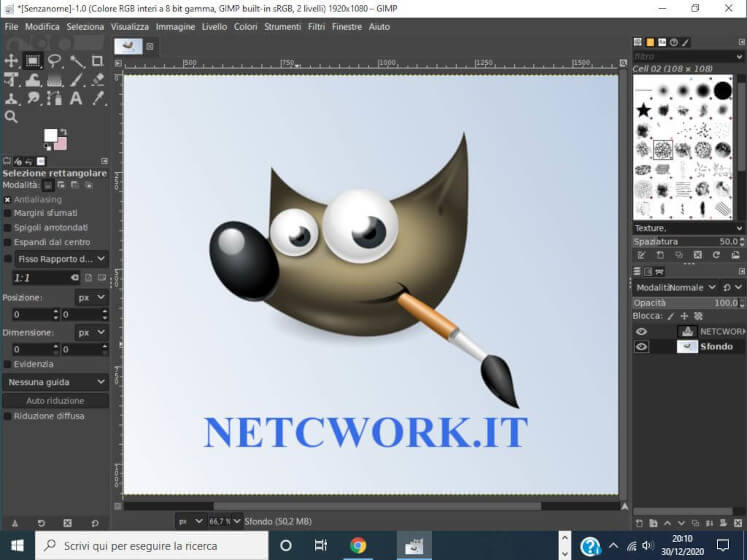Open the Finestre menu
Screen dimensions: 747x560
click(347, 27)
